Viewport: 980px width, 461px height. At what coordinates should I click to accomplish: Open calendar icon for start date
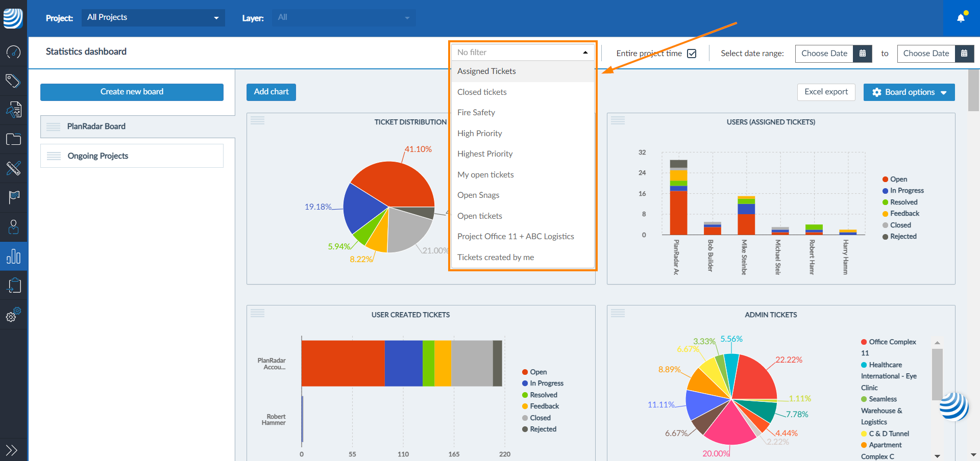click(862, 54)
